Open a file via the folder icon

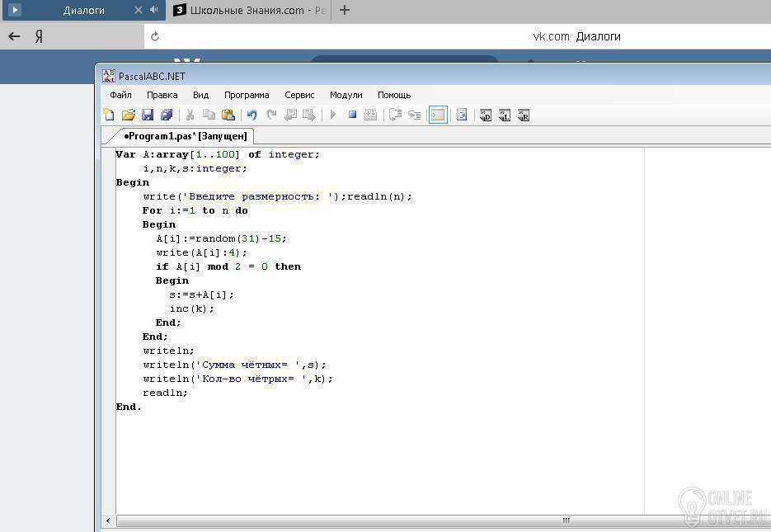[x=128, y=115]
